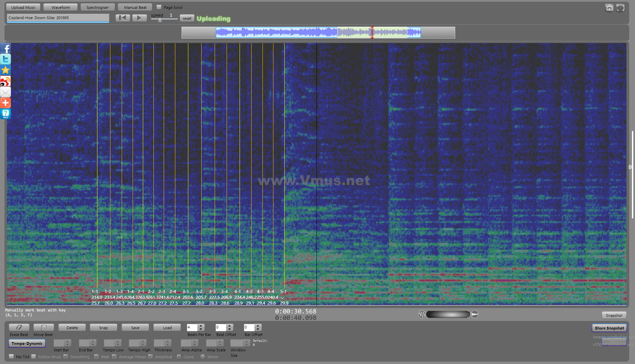Click the Move Beat icon button
This screenshot has width=635, height=364.
pos(43,327)
